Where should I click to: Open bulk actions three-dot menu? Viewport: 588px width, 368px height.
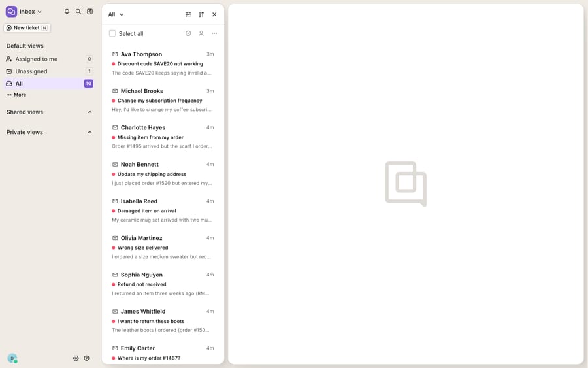point(214,33)
